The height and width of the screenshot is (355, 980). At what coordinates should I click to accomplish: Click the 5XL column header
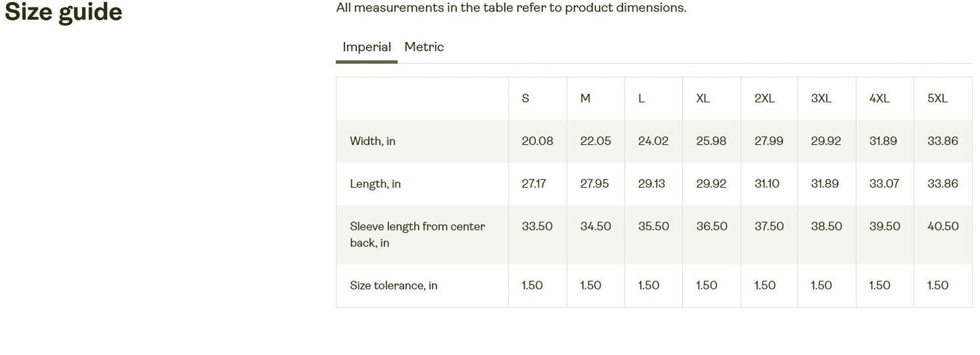coord(938,98)
